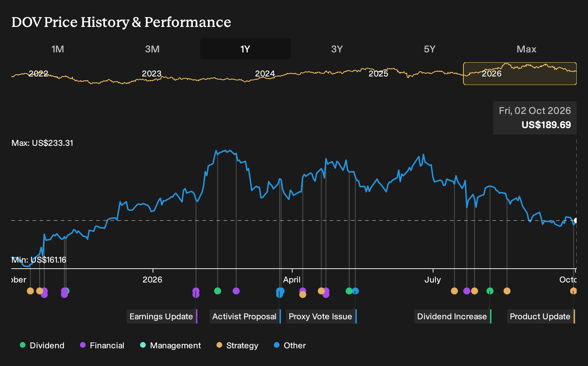Click the white current price point on chart
Screen dimensions: 588x366
pyautogui.click(x=576, y=221)
